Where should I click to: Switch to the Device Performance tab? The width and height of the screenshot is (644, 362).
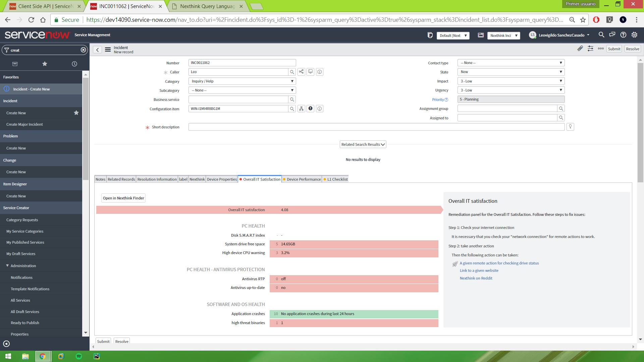303,179
